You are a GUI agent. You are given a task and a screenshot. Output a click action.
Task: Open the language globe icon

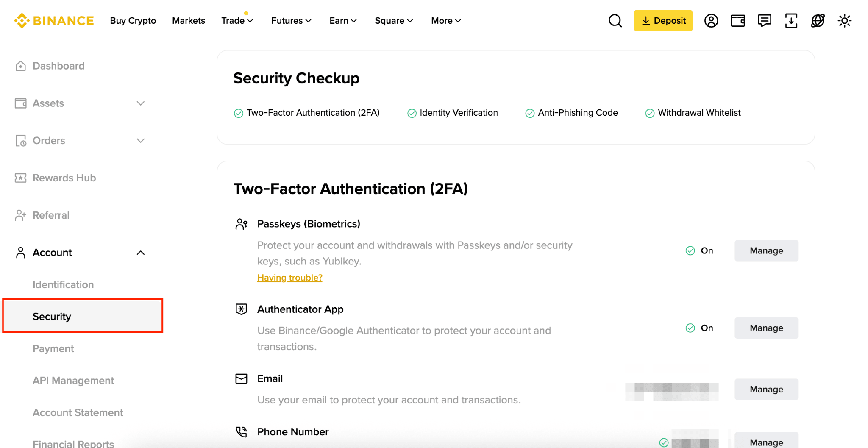tap(818, 21)
